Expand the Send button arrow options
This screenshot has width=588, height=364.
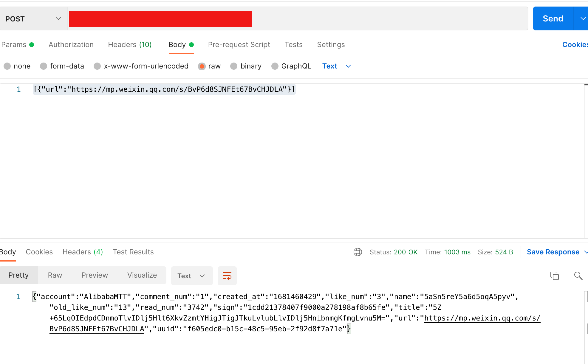click(x=582, y=19)
